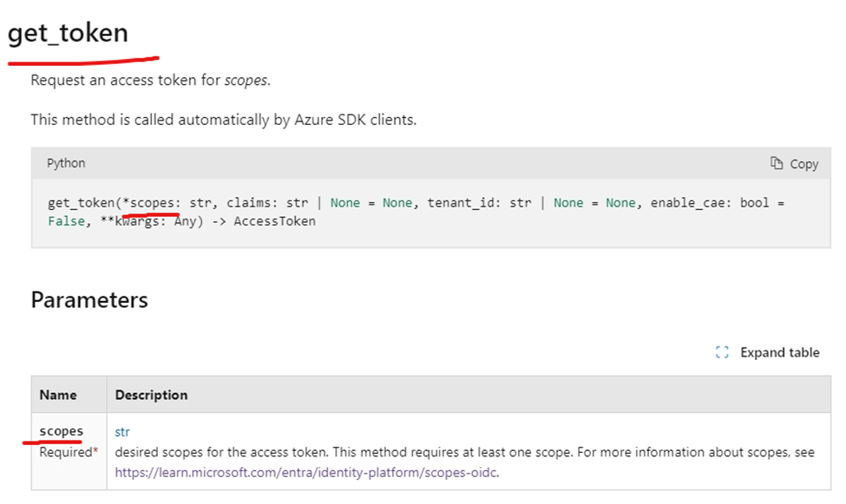Click the get_token method heading
The image size is (846, 504).
[x=68, y=33]
